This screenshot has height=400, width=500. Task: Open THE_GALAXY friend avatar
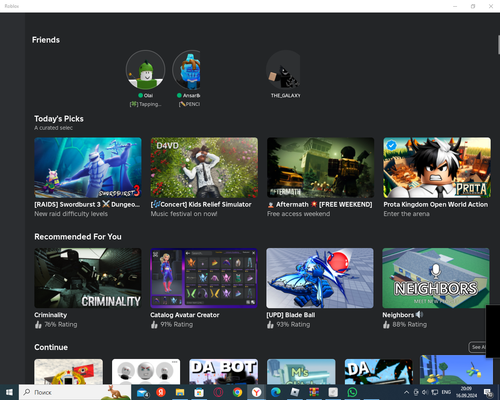[x=283, y=70]
